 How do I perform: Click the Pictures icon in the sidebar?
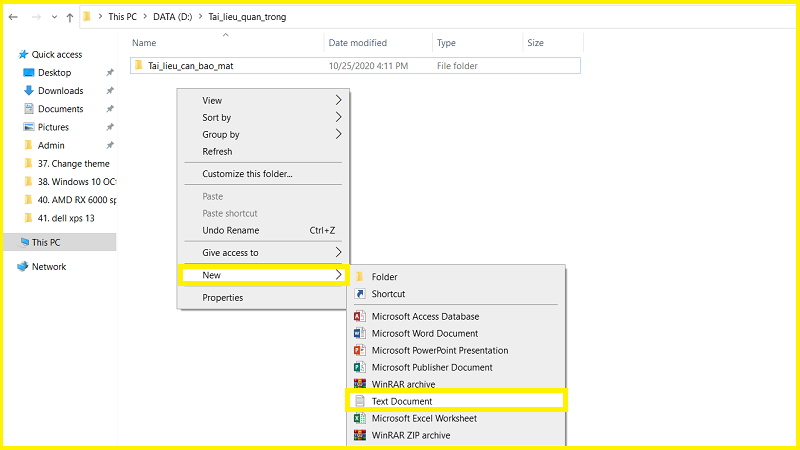[x=29, y=127]
